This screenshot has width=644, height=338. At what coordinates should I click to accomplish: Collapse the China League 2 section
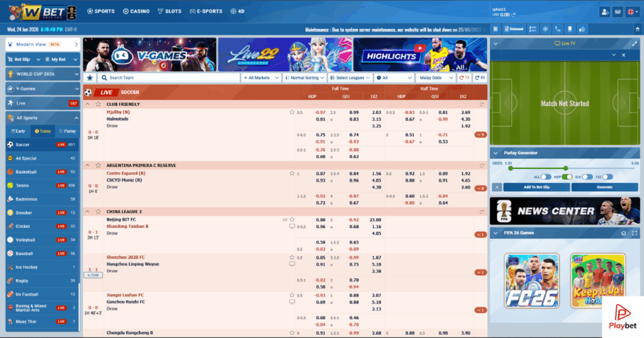(x=87, y=212)
